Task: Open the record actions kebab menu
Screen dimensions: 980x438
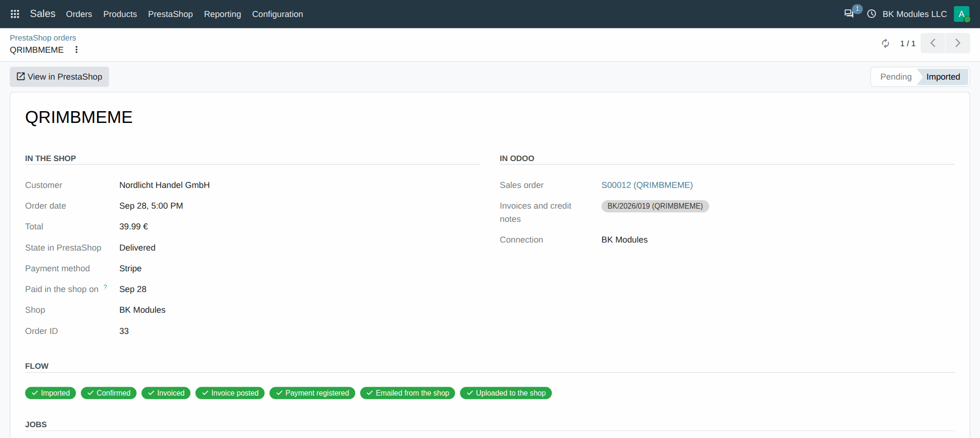Action: [x=76, y=49]
